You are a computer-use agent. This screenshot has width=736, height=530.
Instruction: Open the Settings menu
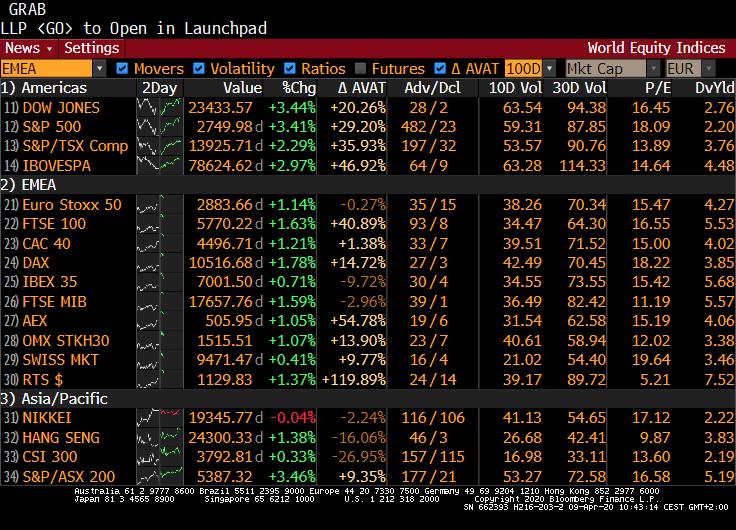tap(92, 48)
